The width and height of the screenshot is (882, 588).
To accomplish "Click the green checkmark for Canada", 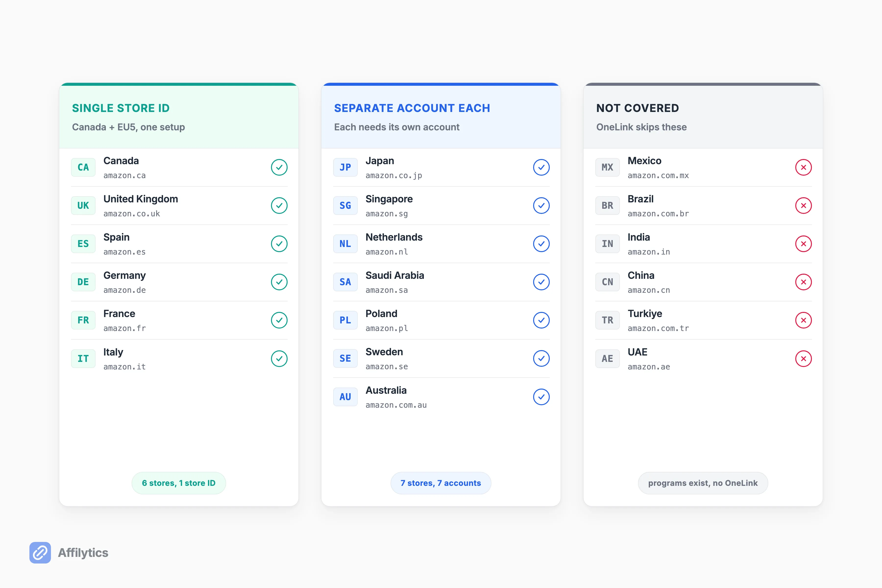I will [279, 167].
